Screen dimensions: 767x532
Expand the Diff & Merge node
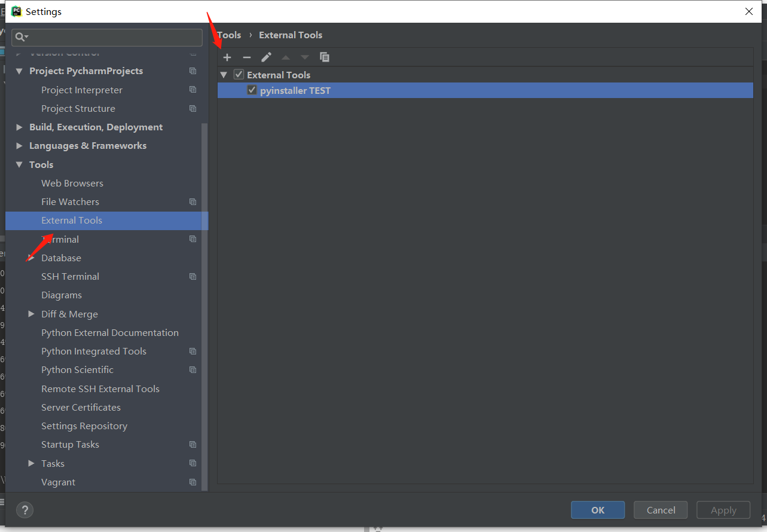pyautogui.click(x=31, y=314)
